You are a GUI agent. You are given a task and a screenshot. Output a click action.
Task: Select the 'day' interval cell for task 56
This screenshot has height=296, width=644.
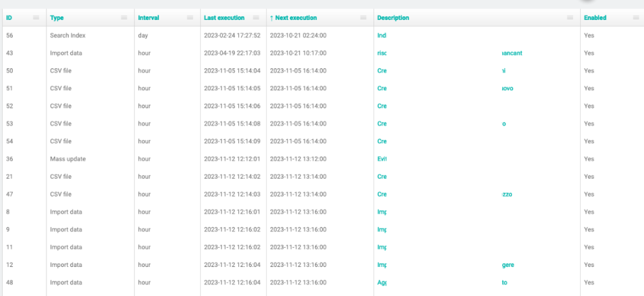pyautogui.click(x=143, y=35)
